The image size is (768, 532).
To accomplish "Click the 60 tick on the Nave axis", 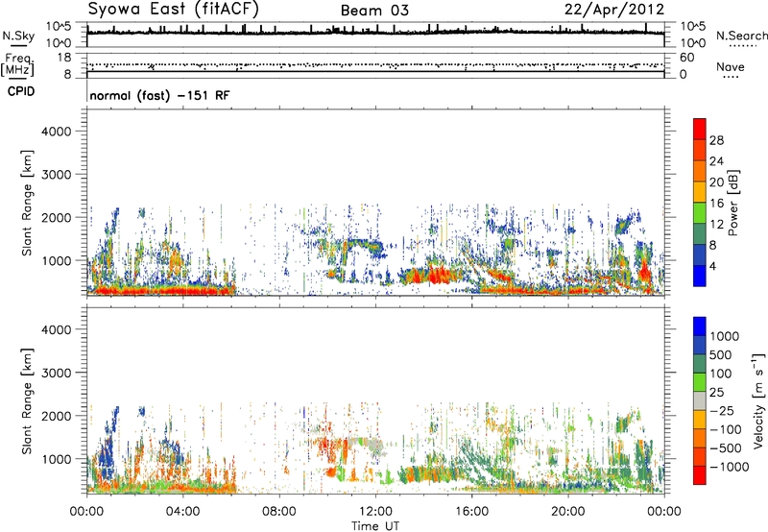I will pos(686,58).
